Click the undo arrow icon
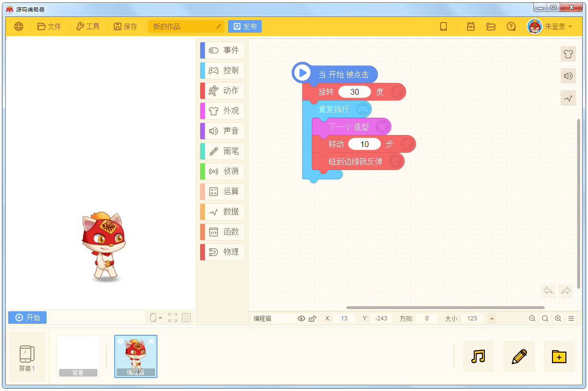Viewport: 588px width, 391px height. tap(548, 291)
